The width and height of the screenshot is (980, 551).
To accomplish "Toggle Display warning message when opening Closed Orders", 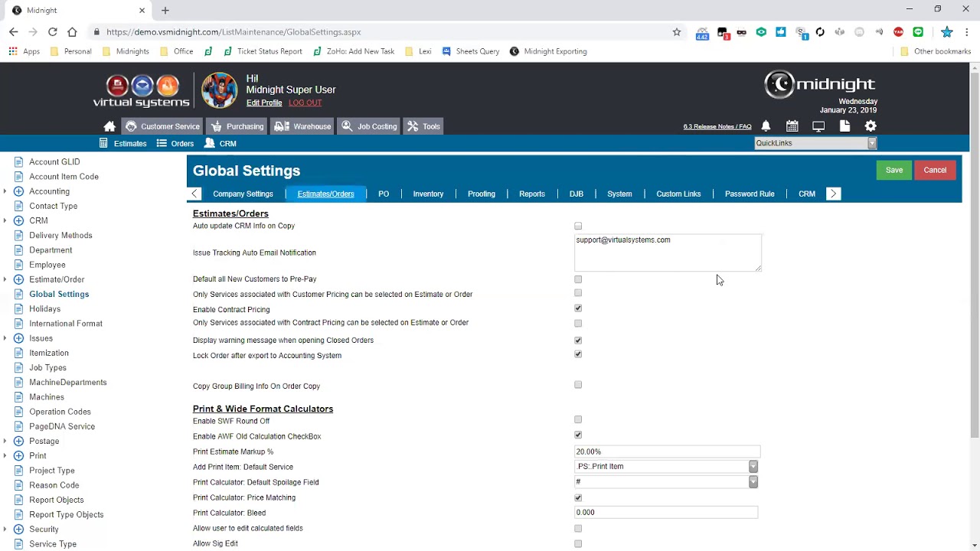I will [x=578, y=341].
